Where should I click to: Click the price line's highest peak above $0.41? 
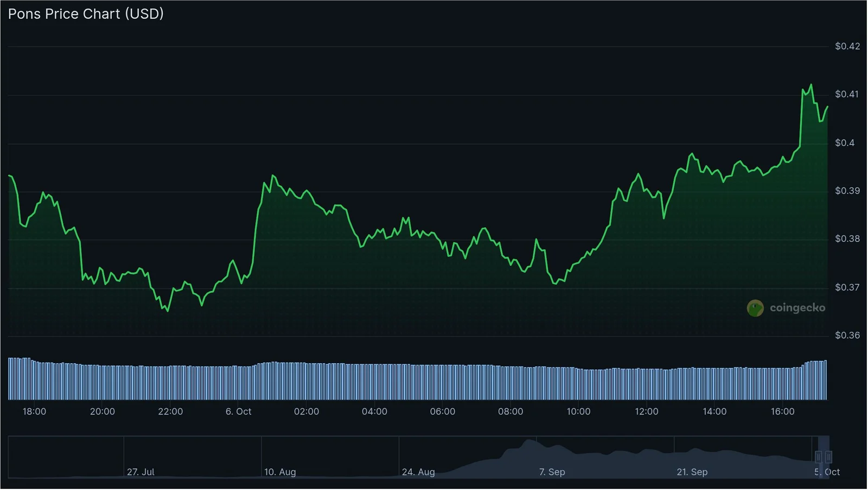(x=812, y=85)
